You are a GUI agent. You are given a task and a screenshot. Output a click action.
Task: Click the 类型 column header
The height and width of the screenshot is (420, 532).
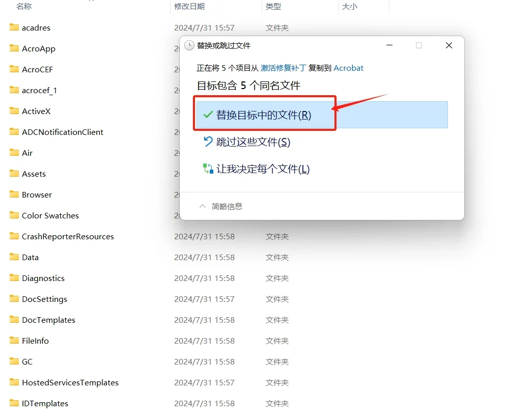tap(274, 7)
